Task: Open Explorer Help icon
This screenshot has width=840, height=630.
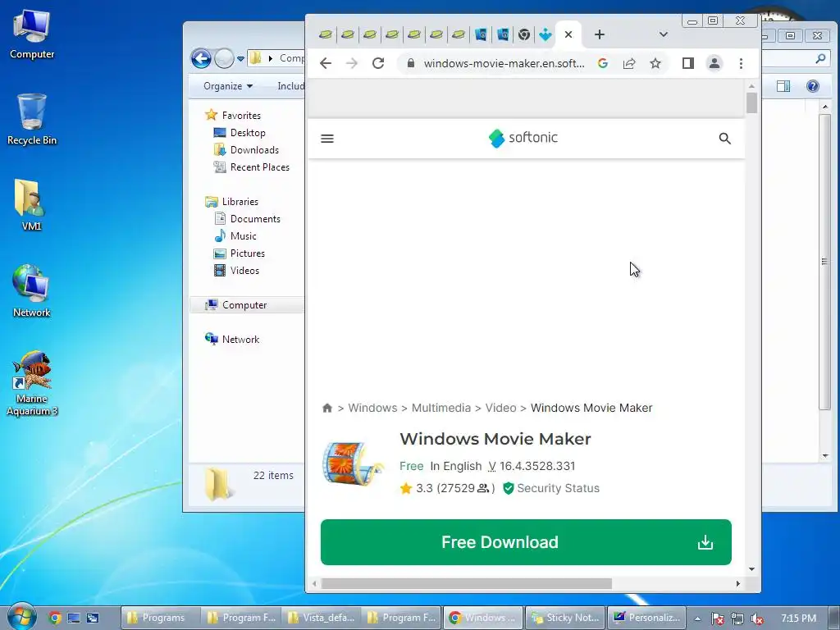Action: coord(813,86)
